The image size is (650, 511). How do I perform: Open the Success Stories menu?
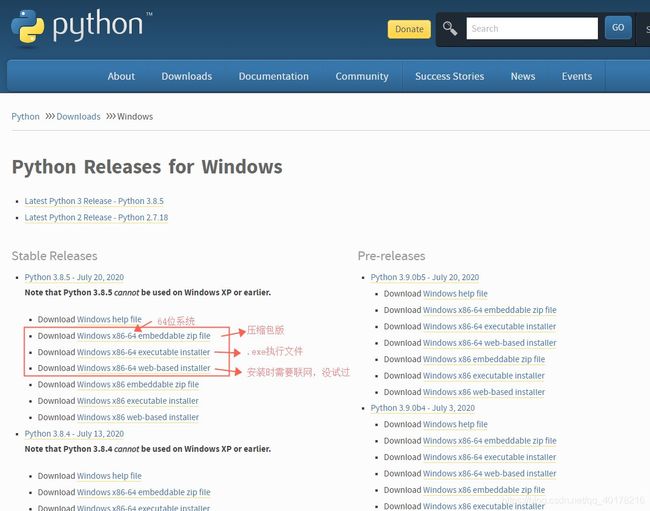(450, 76)
